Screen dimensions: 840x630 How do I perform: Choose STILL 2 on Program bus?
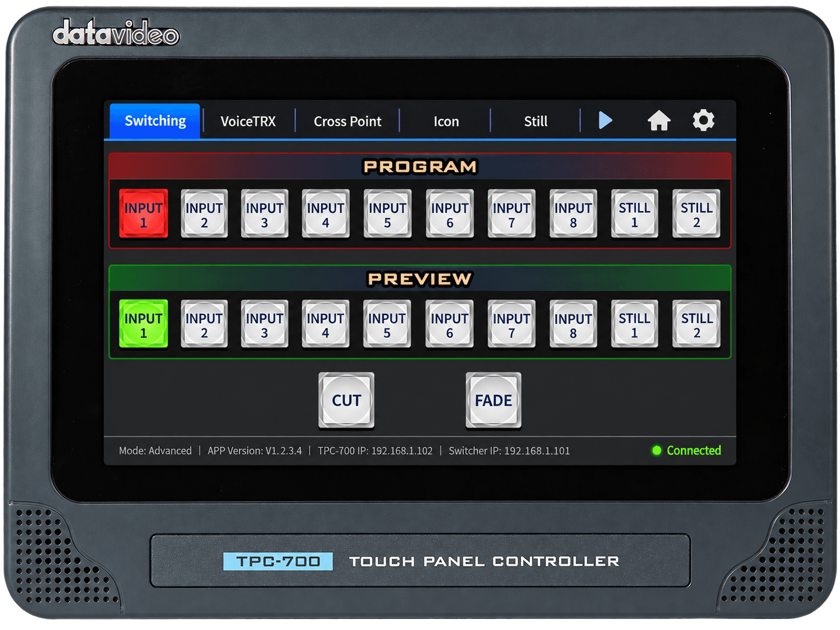[x=696, y=214]
